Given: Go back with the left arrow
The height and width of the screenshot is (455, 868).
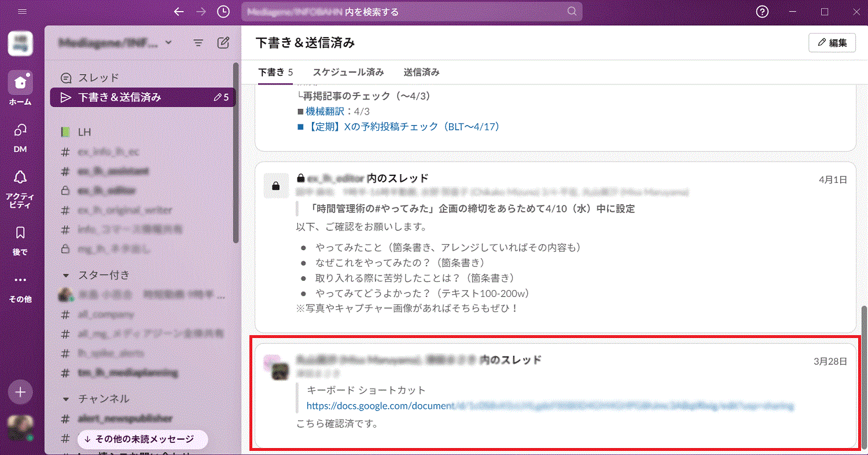Looking at the screenshot, I should pyautogui.click(x=179, y=12).
